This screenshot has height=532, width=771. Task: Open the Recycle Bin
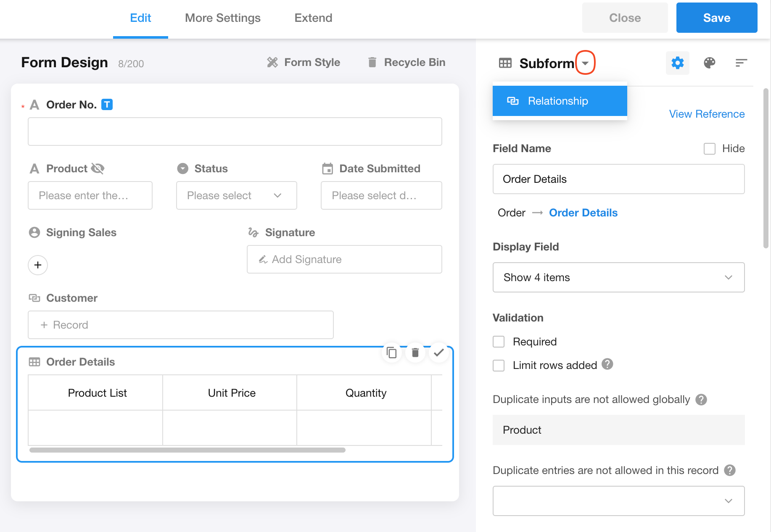[406, 63]
